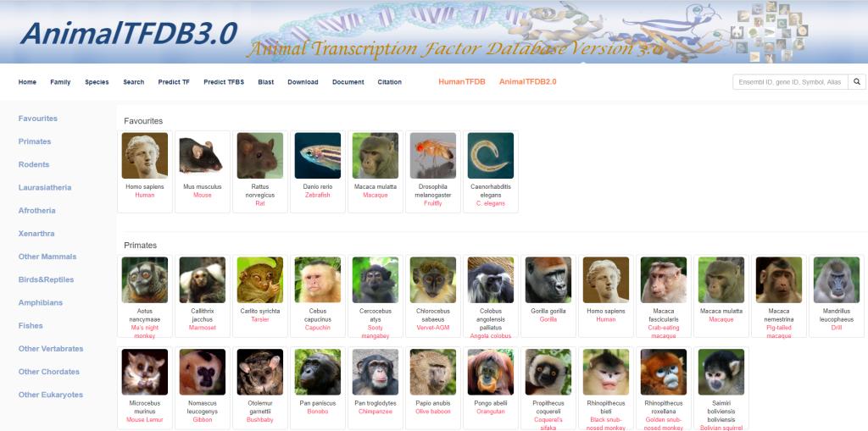Go to Birds&Reptiles section in sidebar
This screenshot has height=431, width=868.
pyautogui.click(x=46, y=279)
